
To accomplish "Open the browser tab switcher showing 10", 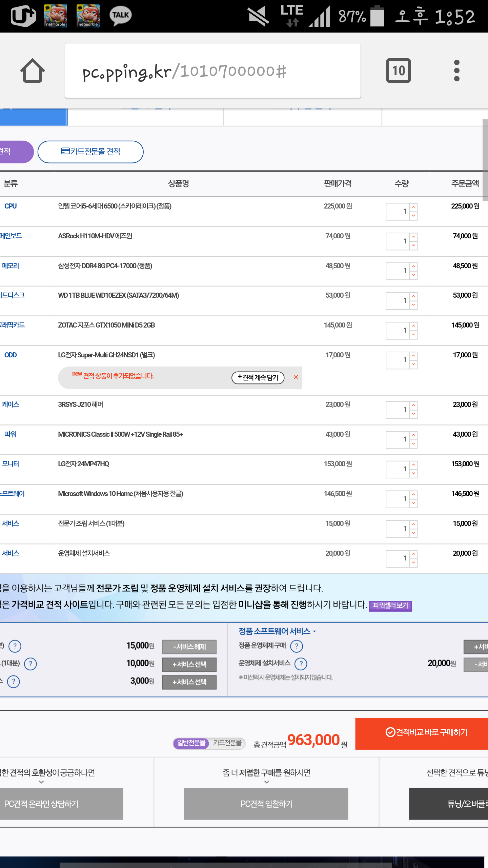I will [x=398, y=71].
